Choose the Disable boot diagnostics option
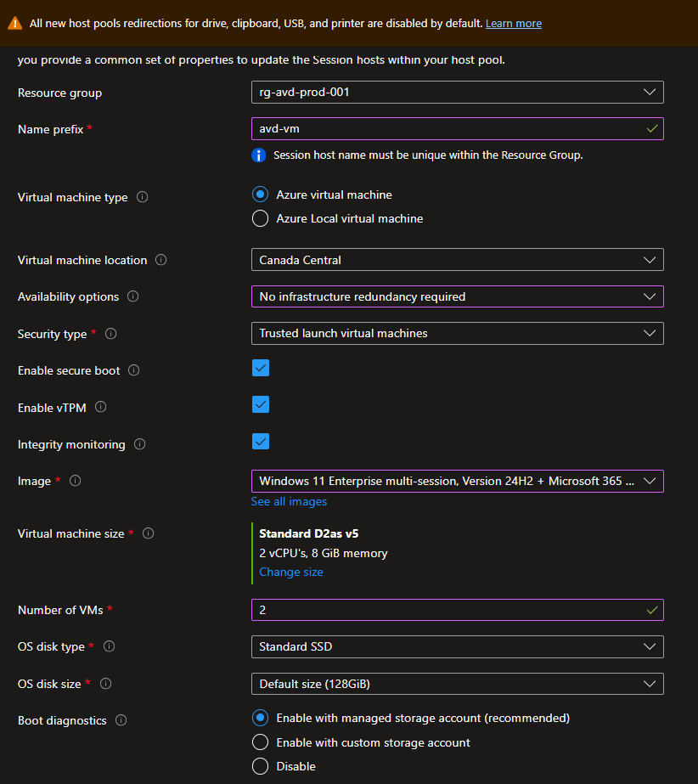Image resolution: width=698 pixels, height=784 pixels. click(x=260, y=766)
